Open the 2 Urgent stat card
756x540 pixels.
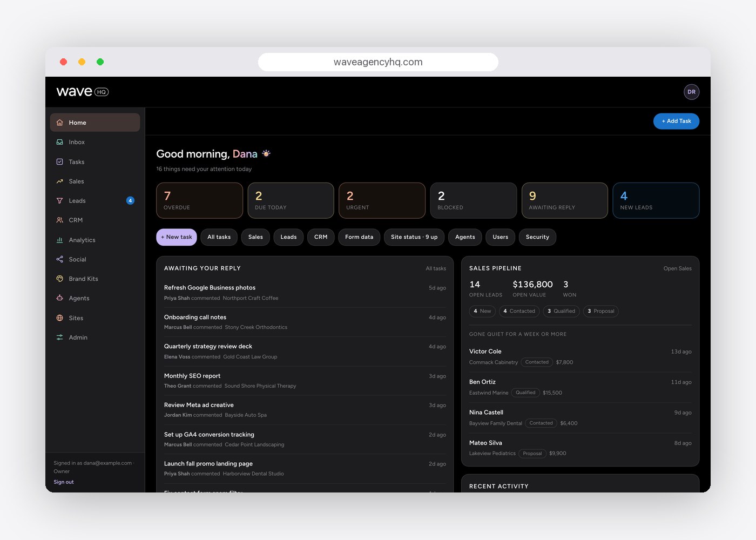point(382,200)
